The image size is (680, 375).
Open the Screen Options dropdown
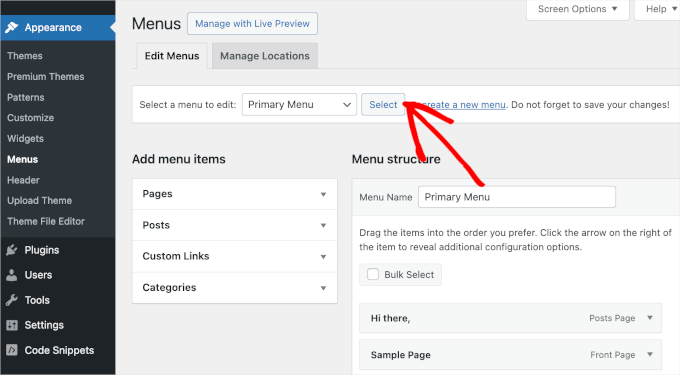[578, 9]
